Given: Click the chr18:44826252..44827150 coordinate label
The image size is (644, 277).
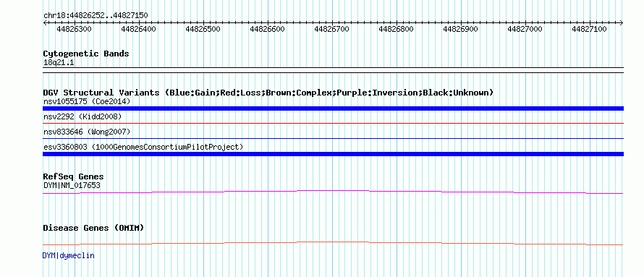Looking at the screenshot, I should [96, 16].
